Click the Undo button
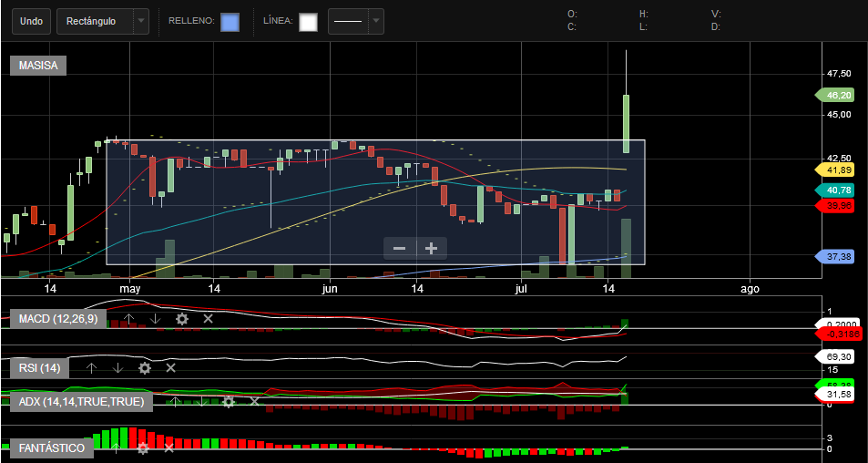This screenshot has width=868, height=463. [31, 21]
